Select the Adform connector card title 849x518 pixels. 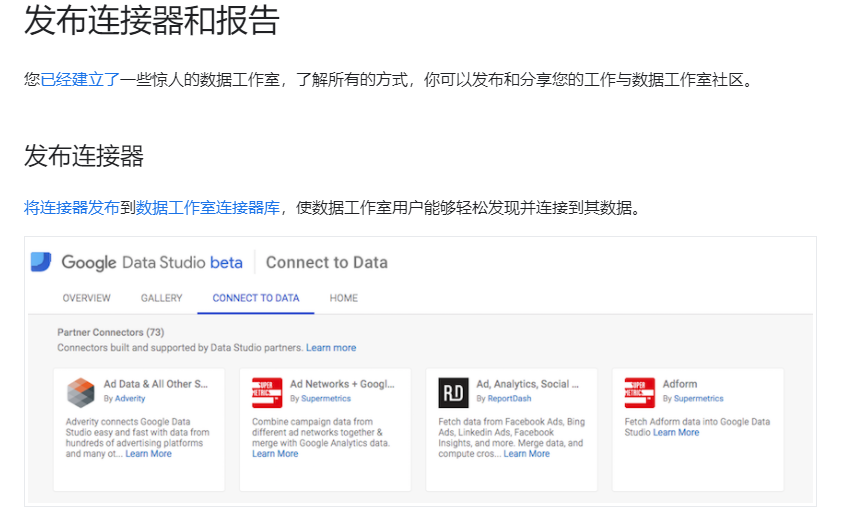coord(680,384)
